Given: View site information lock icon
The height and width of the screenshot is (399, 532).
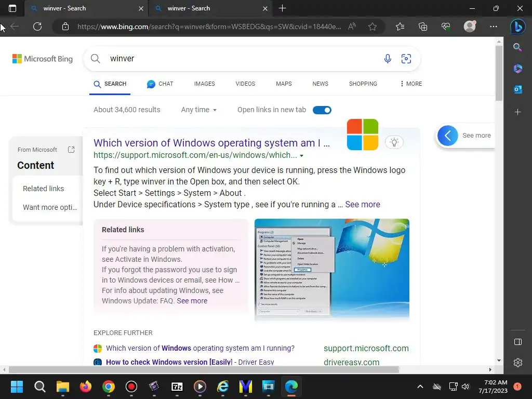Looking at the screenshot, I should pyautogui.click(x=65, y=26).
